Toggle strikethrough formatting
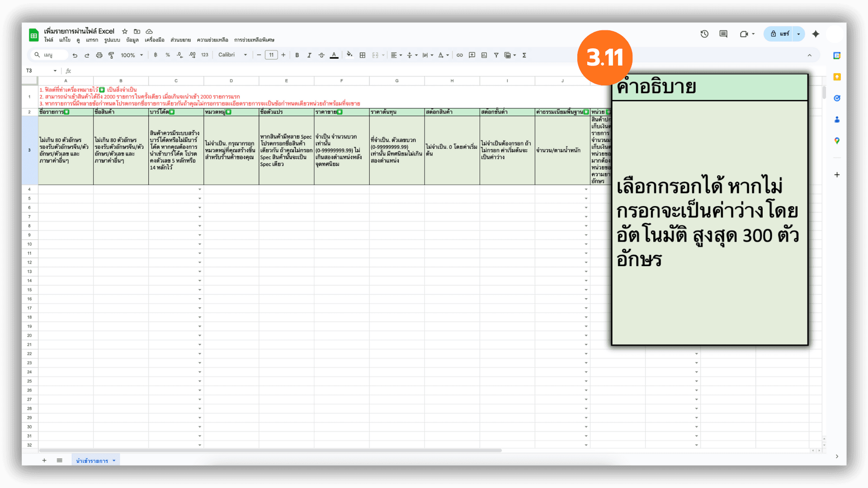Viewport: 868px width, 488px height. 321,55
